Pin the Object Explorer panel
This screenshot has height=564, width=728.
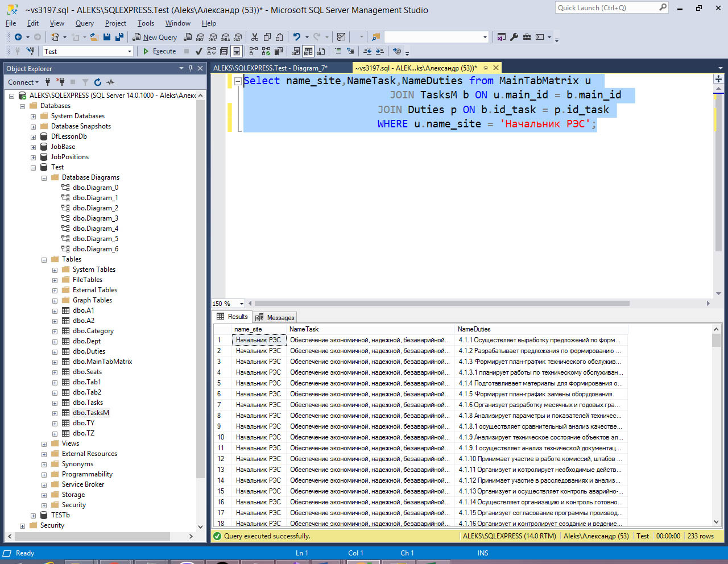click(x=191, y=68)
